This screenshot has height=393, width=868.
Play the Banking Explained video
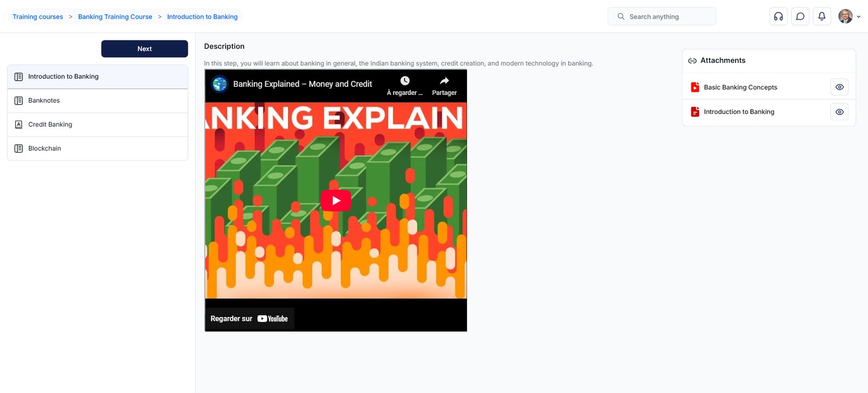pyautogui.click(x=336, y=200)
